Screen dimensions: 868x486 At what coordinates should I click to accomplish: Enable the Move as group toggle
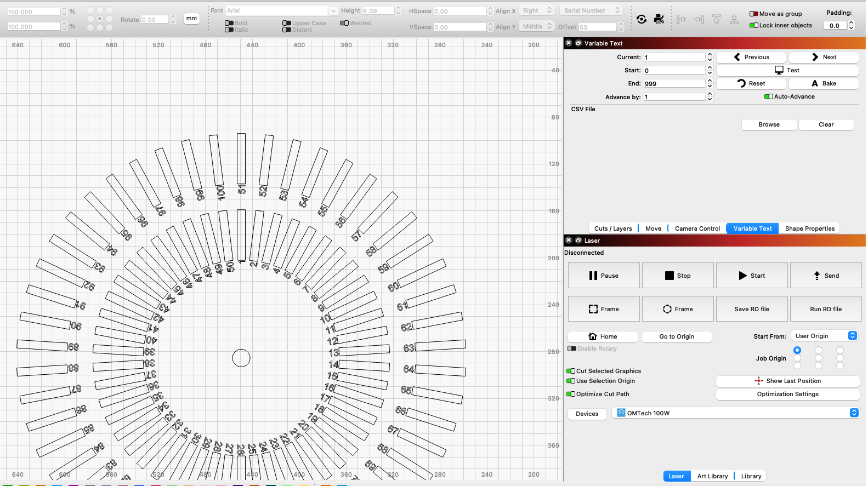[754, 14]
